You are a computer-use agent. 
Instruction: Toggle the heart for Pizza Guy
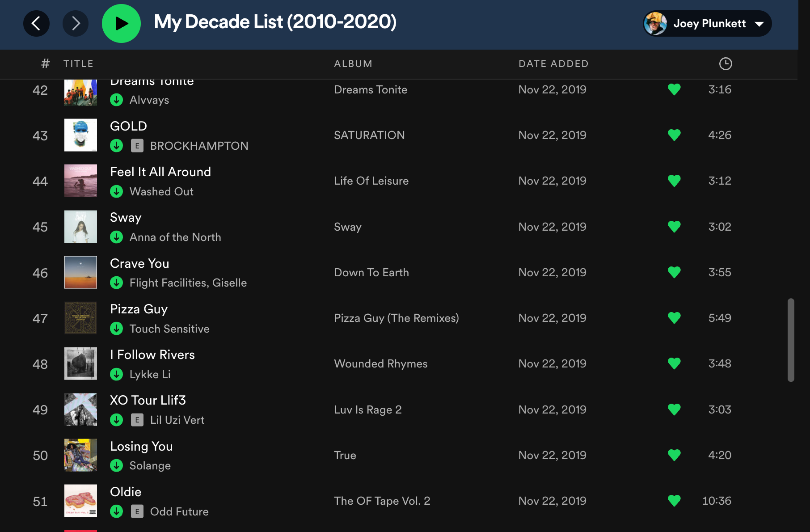(x=674, y=318)
